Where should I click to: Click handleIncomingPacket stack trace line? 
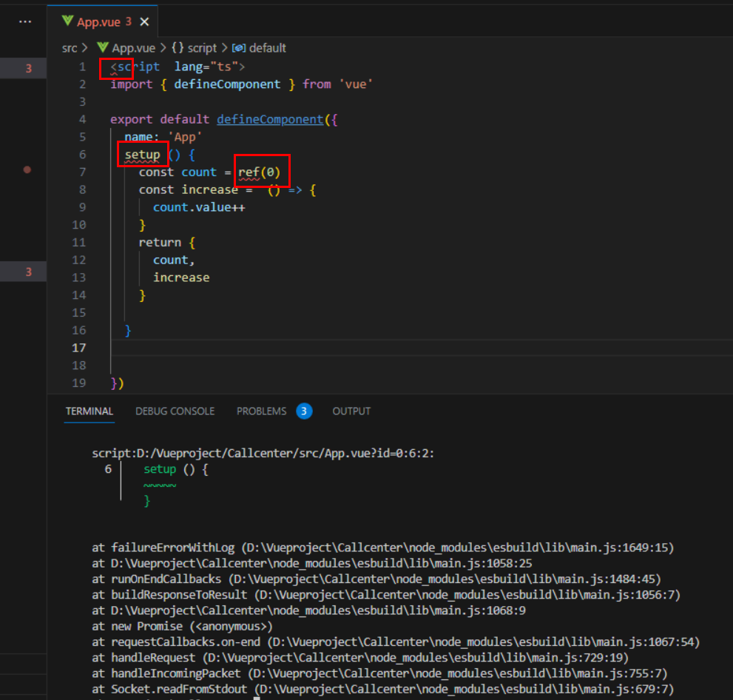point(379,673)
